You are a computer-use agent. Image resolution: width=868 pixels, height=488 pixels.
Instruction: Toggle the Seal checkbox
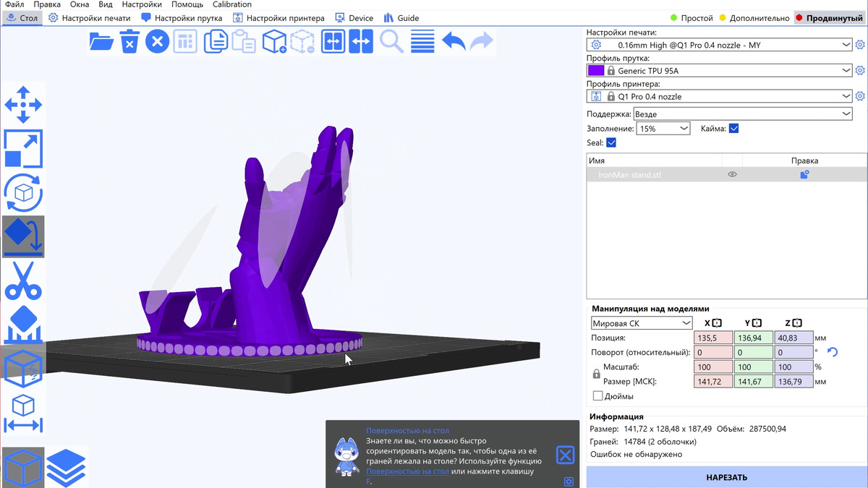[x=611, y=143]
